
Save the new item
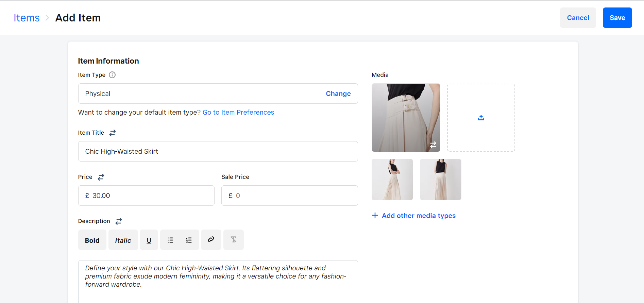click(x=617, y=18)
